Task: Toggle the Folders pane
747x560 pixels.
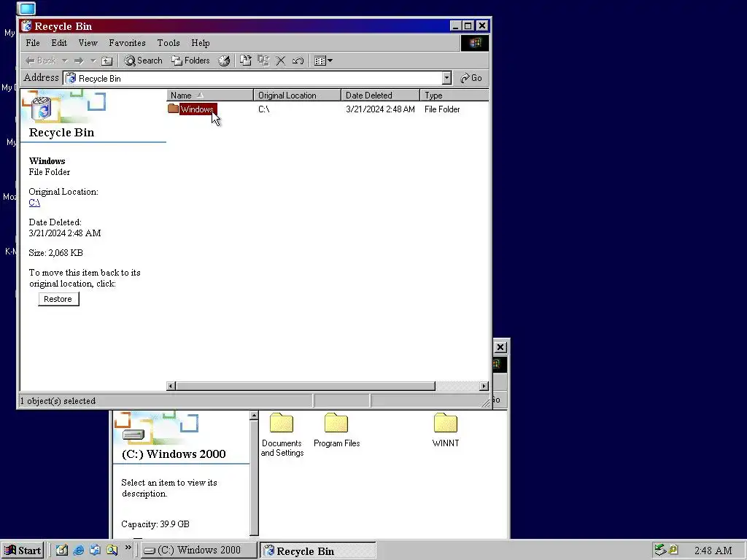Action: pyautogui.click(x=190, y=61)
